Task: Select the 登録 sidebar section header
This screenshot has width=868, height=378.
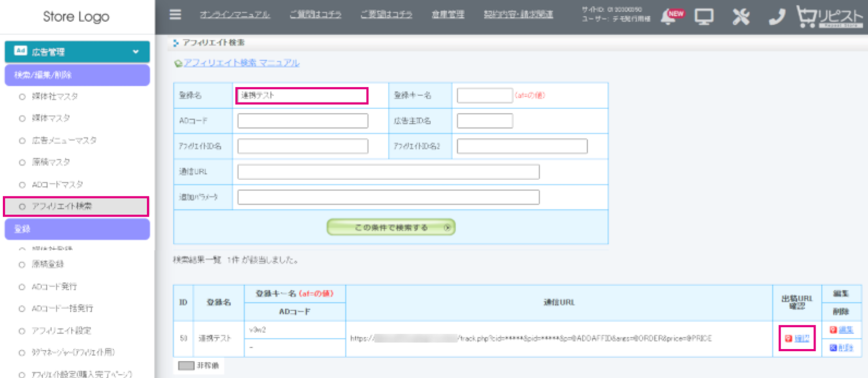Action: tap(77, 229)
